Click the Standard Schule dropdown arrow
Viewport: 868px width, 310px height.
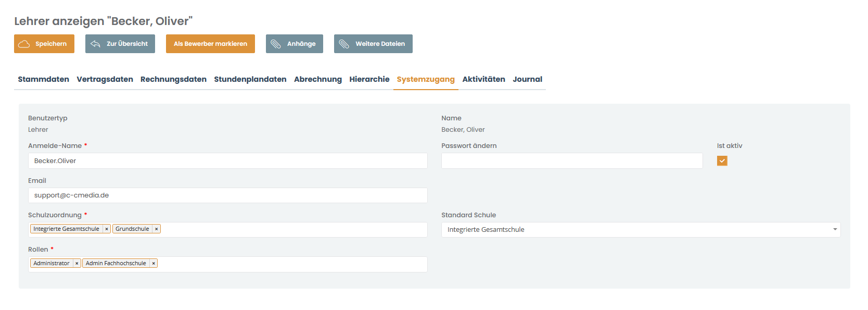tap(835, 230)
